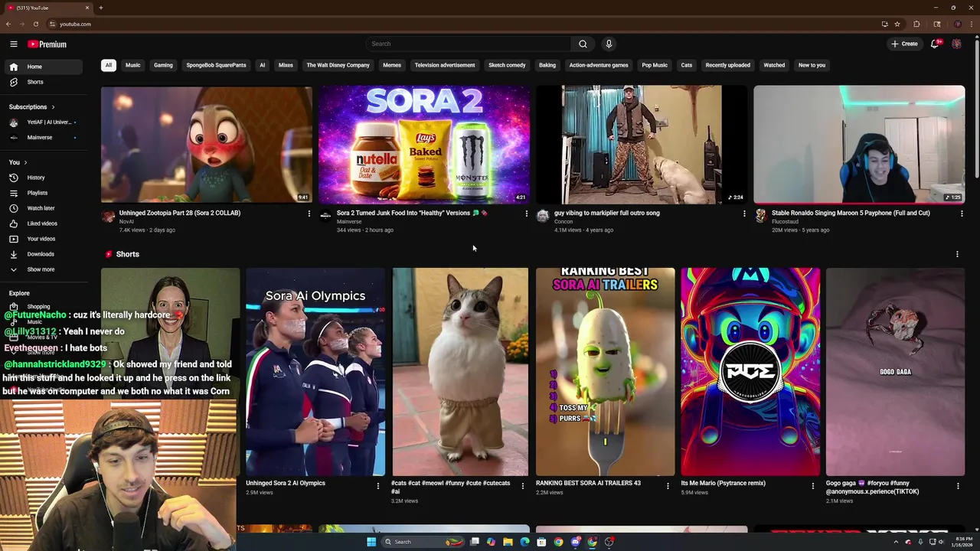
Task: Play the RANKING BEST SORA AI TRAILERS short
Action: click(605, 371)
